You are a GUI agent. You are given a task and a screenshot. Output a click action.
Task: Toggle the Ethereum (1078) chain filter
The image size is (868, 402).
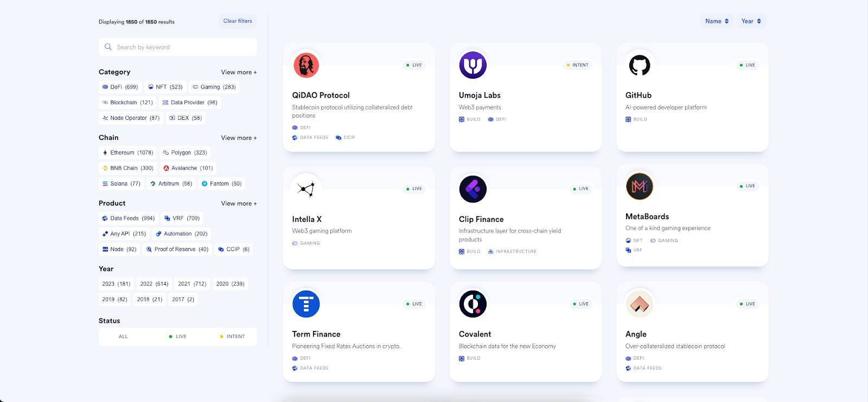click(127, 152)
